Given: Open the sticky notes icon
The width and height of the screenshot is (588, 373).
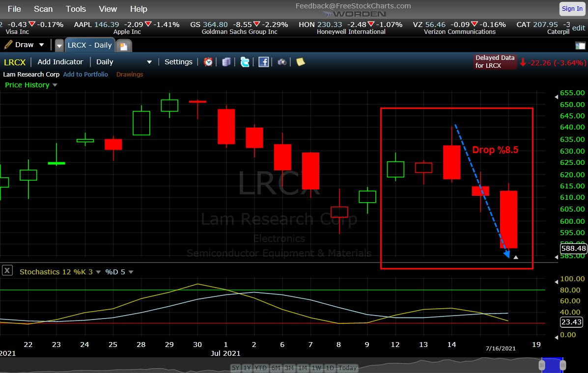Looking at the screenshot, I should tap(300, 62).
